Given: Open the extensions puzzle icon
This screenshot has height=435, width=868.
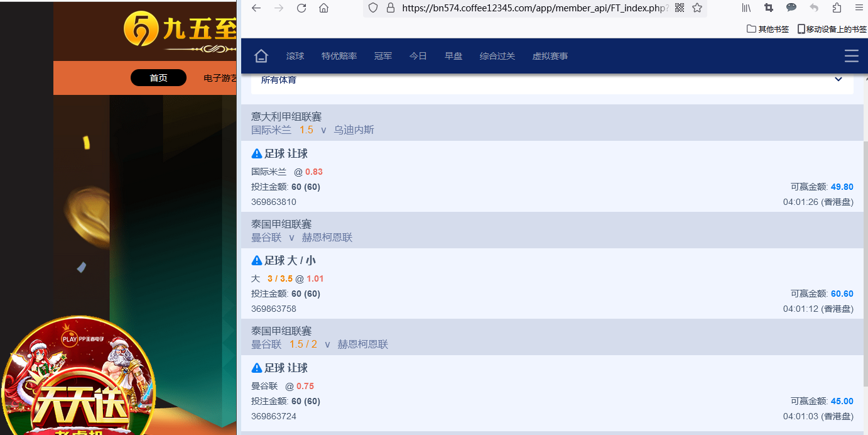Looking at the screenshot, I should pos(837,8).
